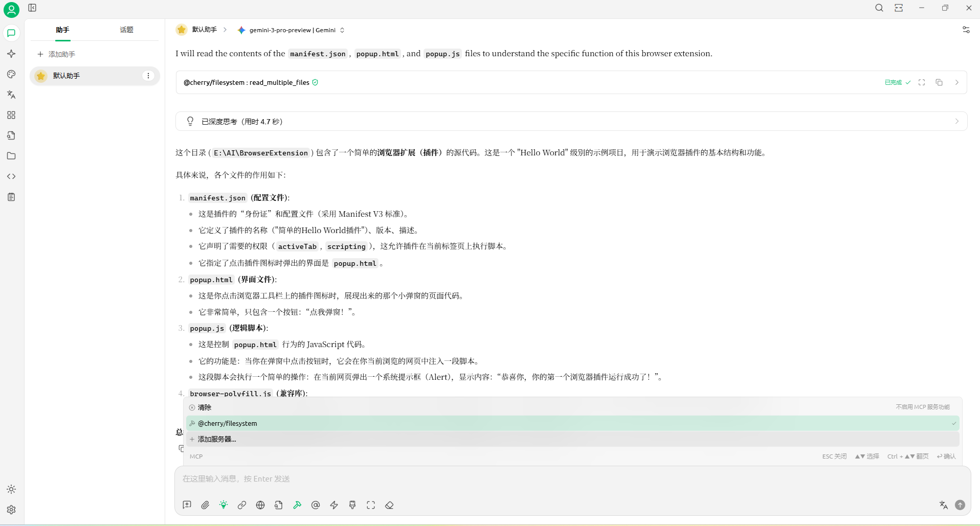Copy the read_multiple_files tool output

(940, 82)
